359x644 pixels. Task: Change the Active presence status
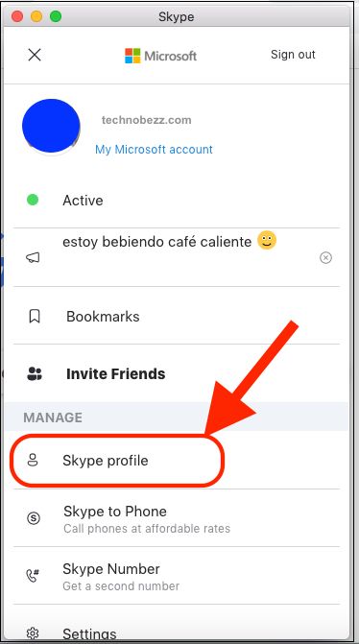(177, 201)
